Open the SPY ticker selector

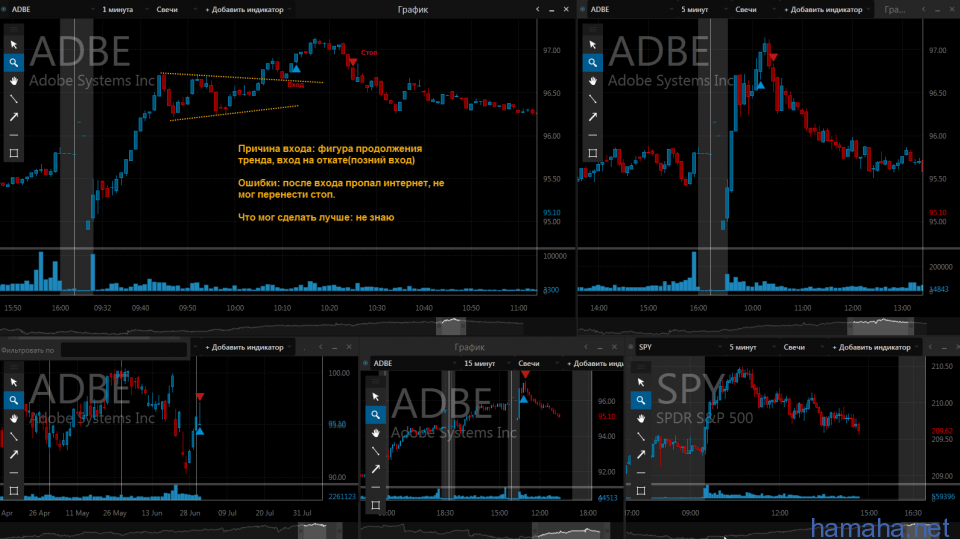click(679, 347)
